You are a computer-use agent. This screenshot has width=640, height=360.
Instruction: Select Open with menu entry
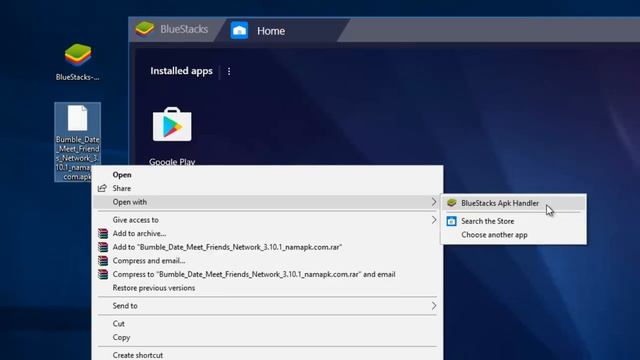click(x=267, y=202)
